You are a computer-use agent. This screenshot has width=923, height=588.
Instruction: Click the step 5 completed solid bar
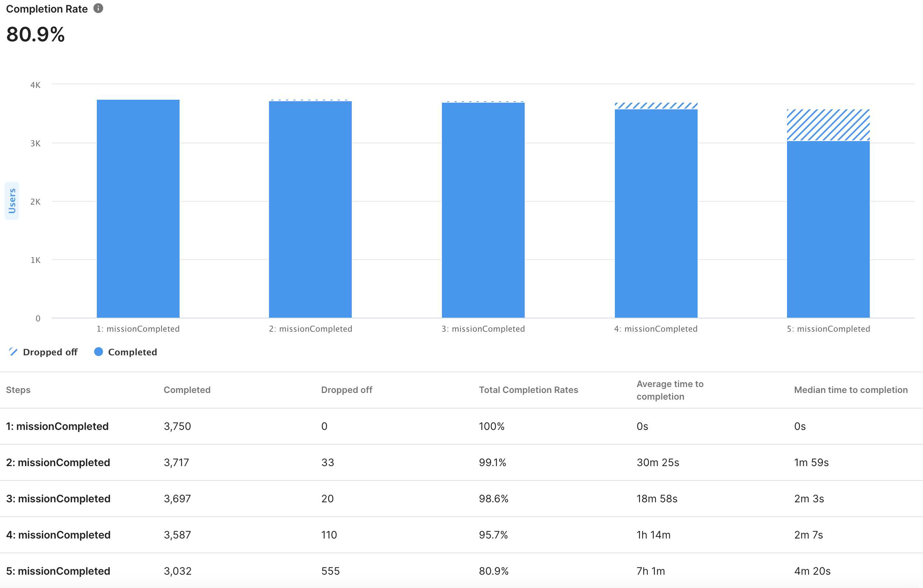(828, 229)
